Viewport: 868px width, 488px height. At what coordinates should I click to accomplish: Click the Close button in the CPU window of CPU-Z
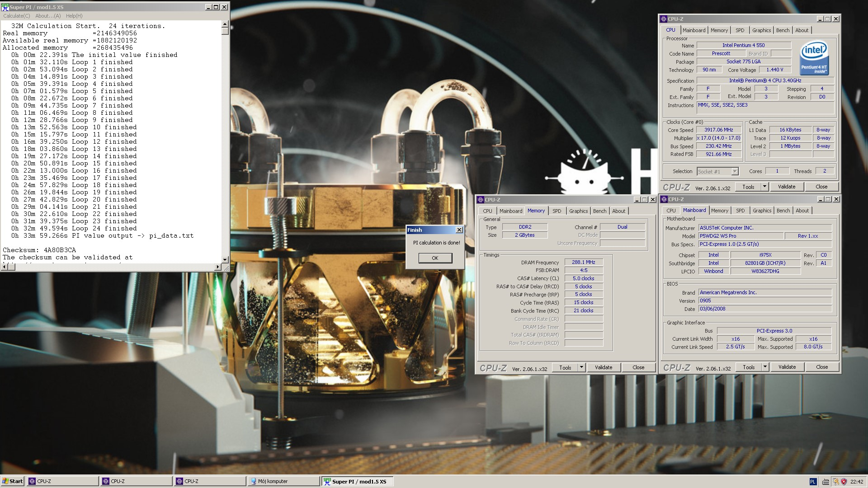821,187
